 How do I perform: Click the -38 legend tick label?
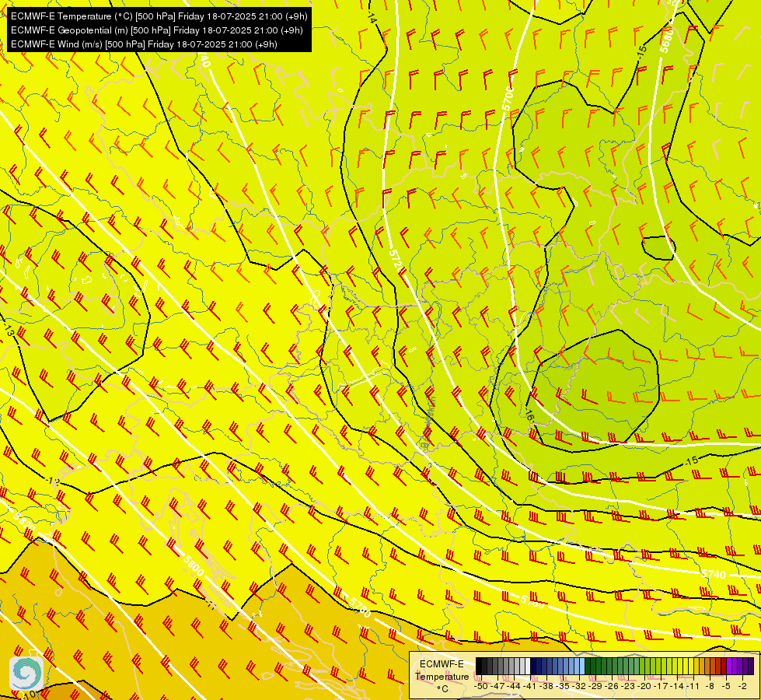546,687
